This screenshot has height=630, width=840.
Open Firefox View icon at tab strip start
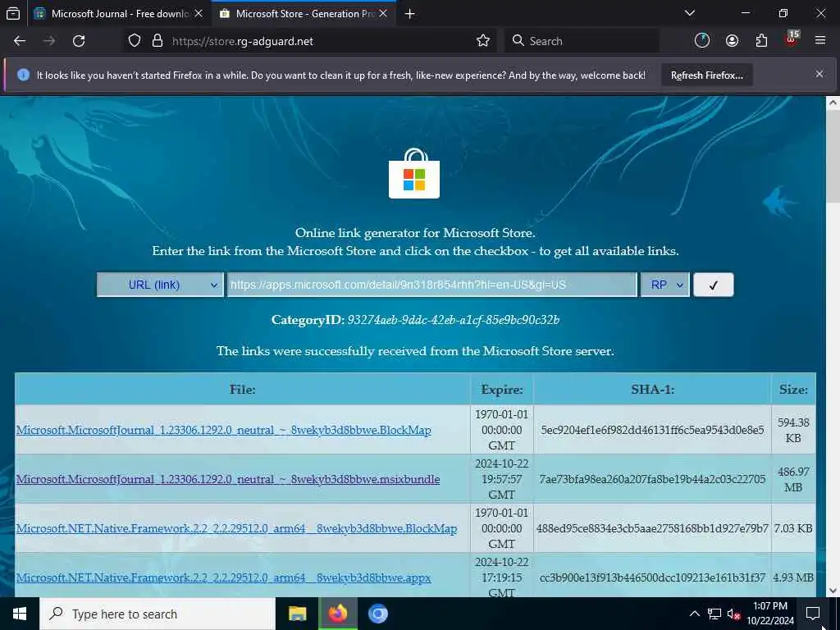coord(13,14)
